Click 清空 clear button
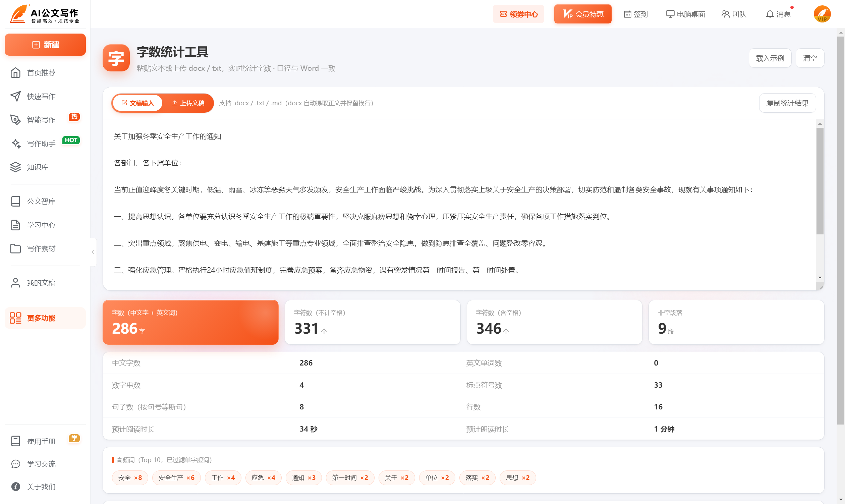 810,58
